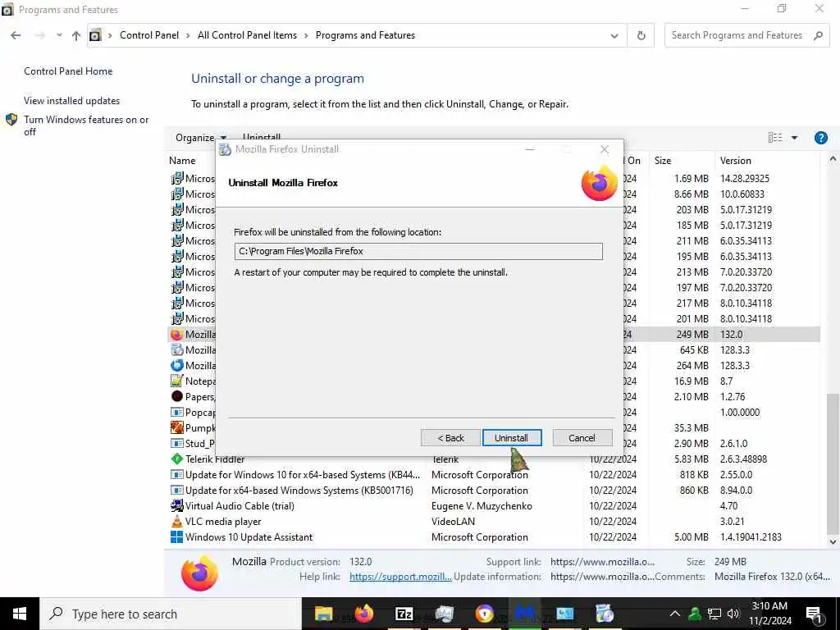The height and width of the screenshot is (630, 840).
Task: Sort by the Name column header
Action: [182, 161]
